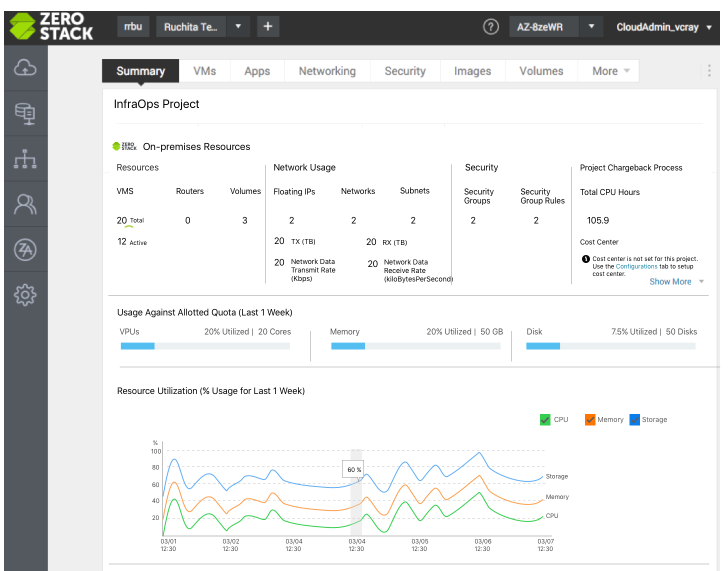
Task: Click the Configurations link
Action: tap(636, 266)
